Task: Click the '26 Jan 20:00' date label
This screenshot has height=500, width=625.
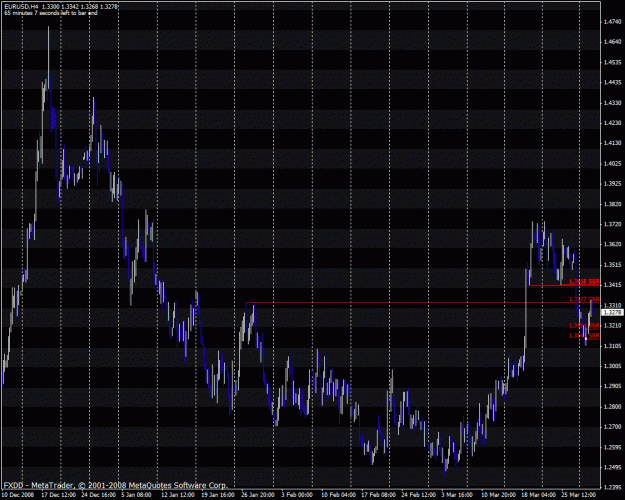Action: [x=257, y=495]
